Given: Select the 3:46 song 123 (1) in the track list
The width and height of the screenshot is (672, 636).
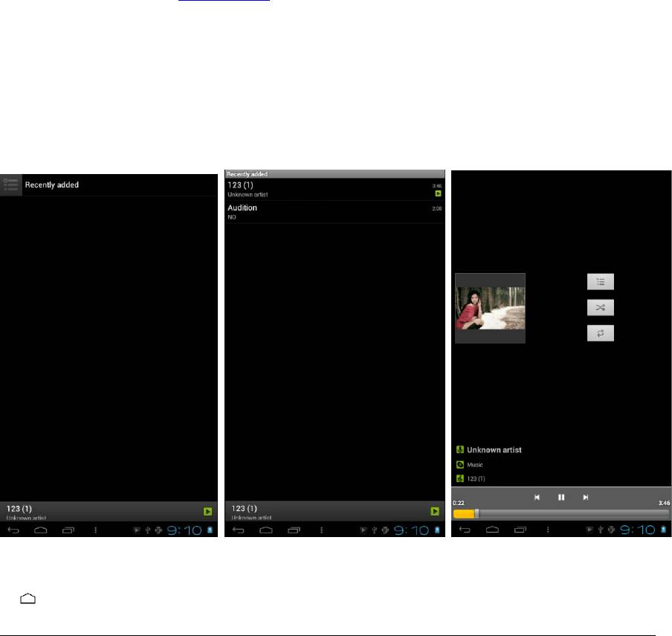Looking at the screenshot, I should click(334, 189).
